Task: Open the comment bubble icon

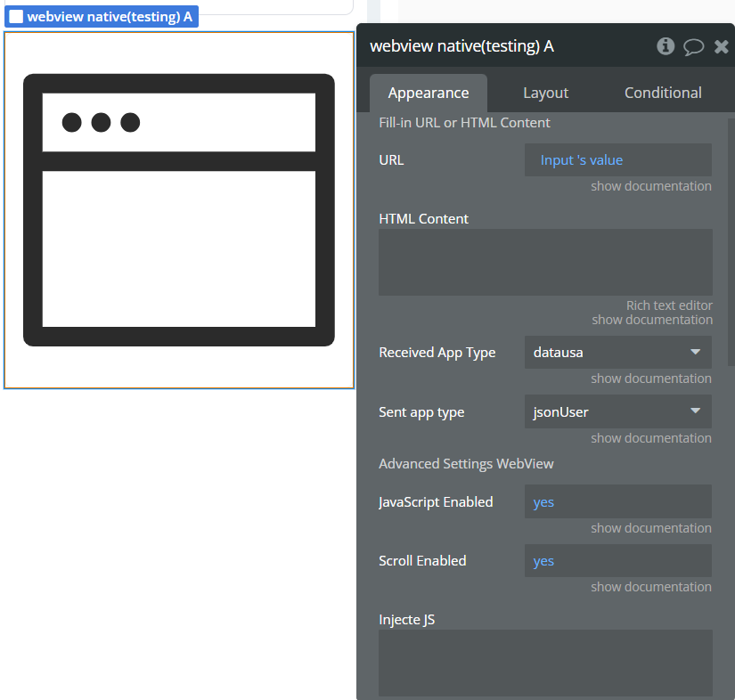Action: (x=693, y=47)
